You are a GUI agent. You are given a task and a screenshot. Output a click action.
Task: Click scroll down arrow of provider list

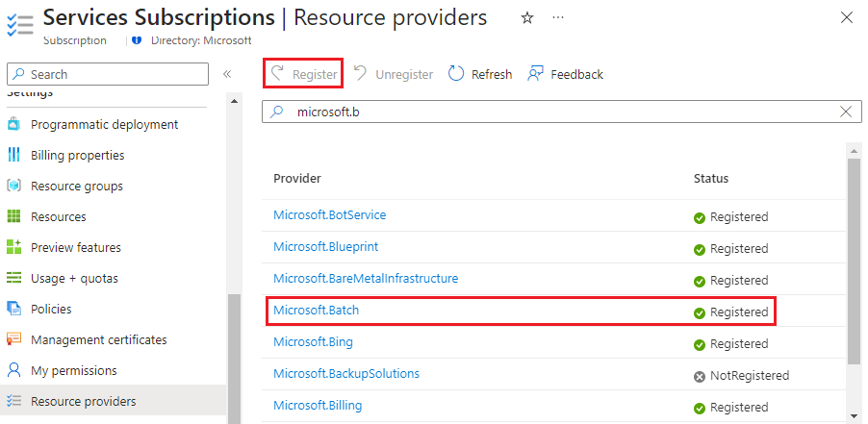click(854, 415)
